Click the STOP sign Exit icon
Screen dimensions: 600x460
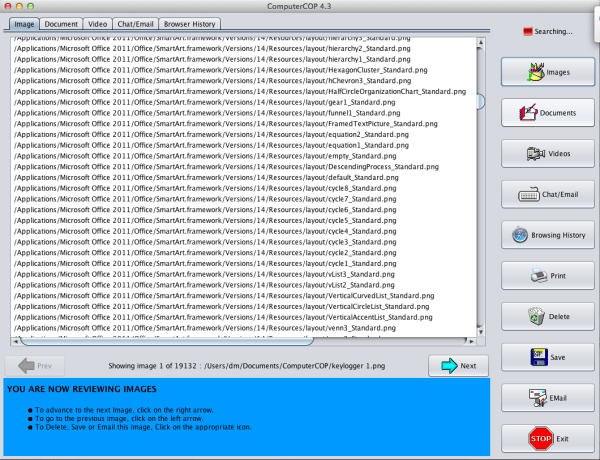coord(541,439)
